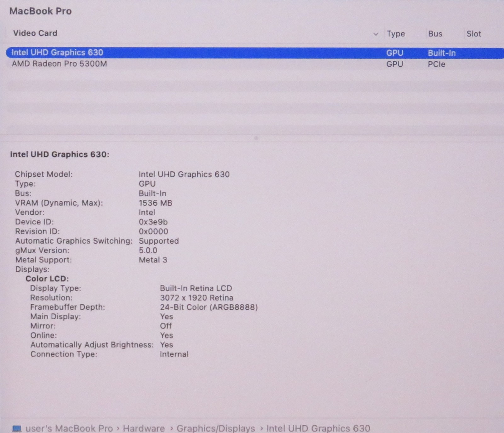Click the split pane divider handle dot
504x433 pixels.
coord(256,138)
